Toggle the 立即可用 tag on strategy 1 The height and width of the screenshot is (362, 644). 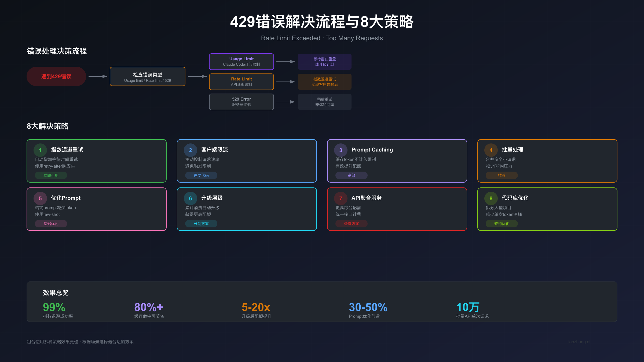click(51, 175)
